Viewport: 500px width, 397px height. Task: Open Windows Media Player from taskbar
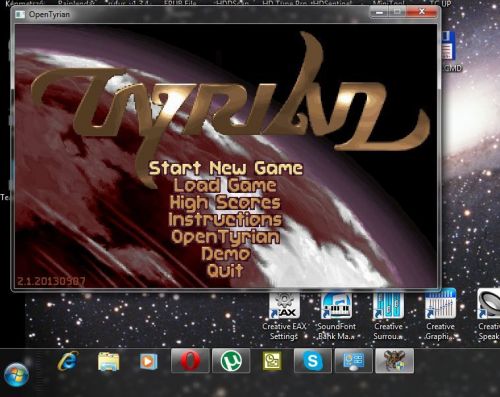pyautogui.click(x=148, y=361)
